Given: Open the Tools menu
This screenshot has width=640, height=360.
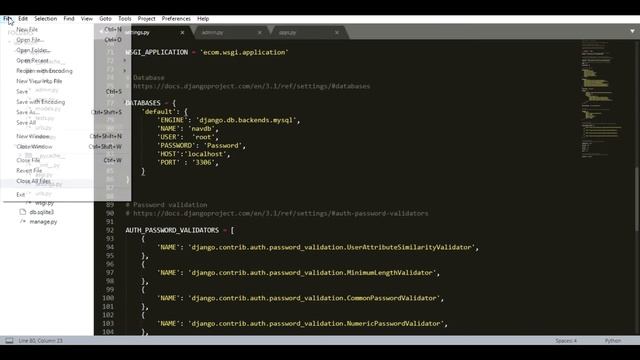Looking at the screenshot, I should point(124,19).
